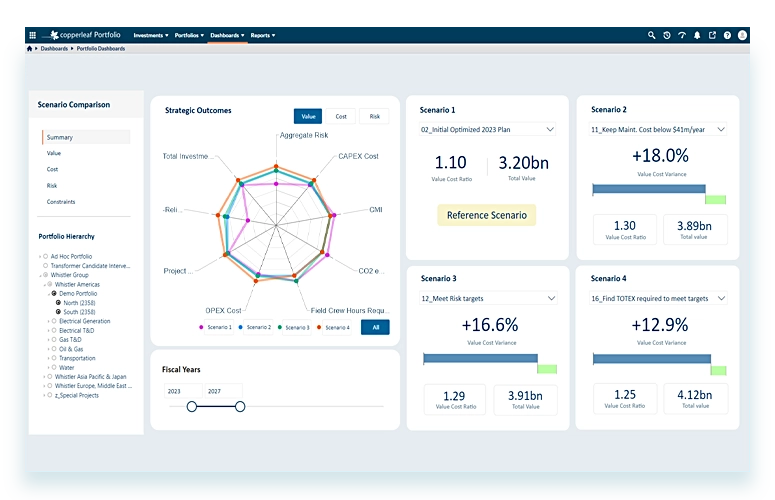Screen dimensions: 775x500
Task: Open the user profile avatar
Action: click(742, 35)
